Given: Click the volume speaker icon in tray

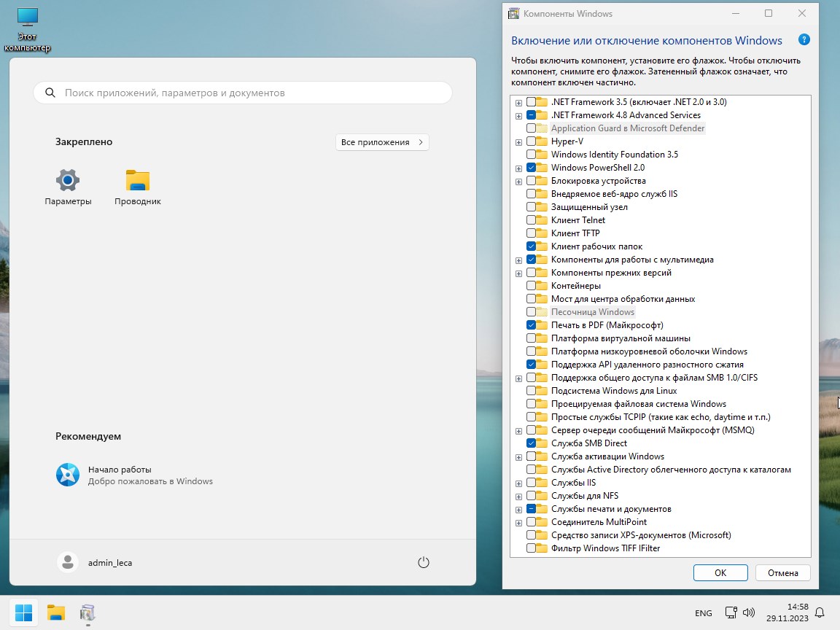Looking at the screenshot, I should 749,612.
